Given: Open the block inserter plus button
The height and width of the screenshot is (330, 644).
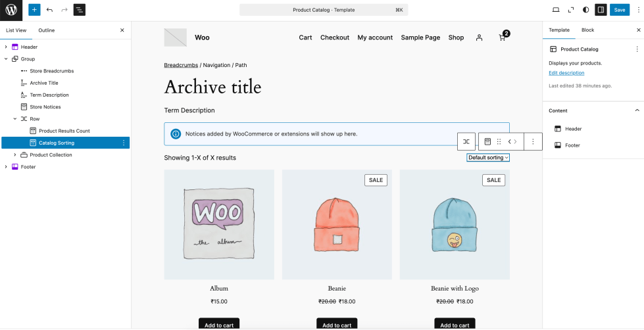Looking at the screenshot, I should [x=34, y=10].
